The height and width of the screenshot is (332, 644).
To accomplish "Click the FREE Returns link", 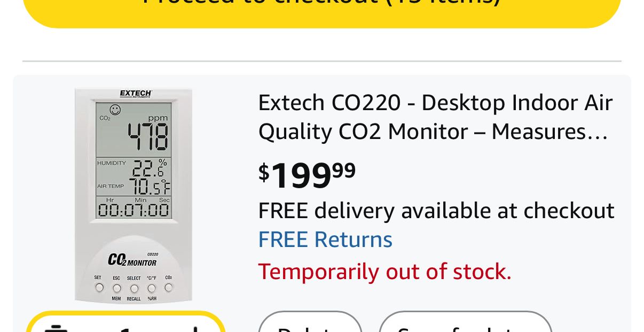I will coord(325,240).
